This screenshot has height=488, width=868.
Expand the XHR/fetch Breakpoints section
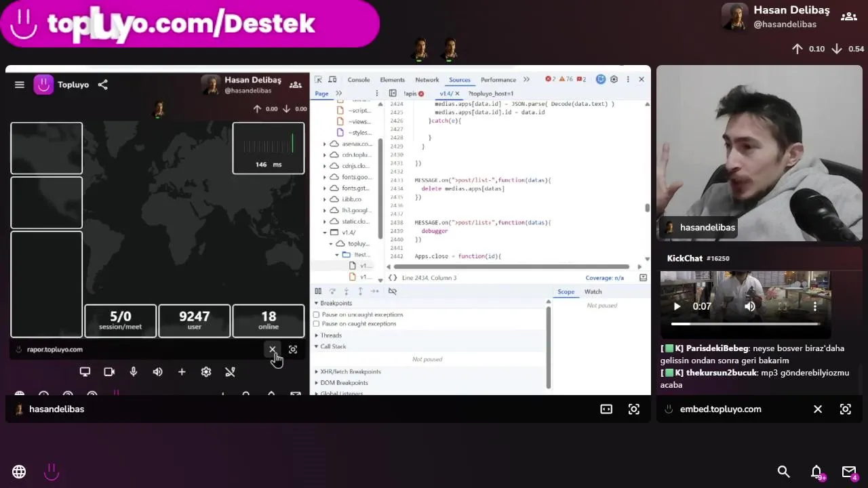coord(316,371)
